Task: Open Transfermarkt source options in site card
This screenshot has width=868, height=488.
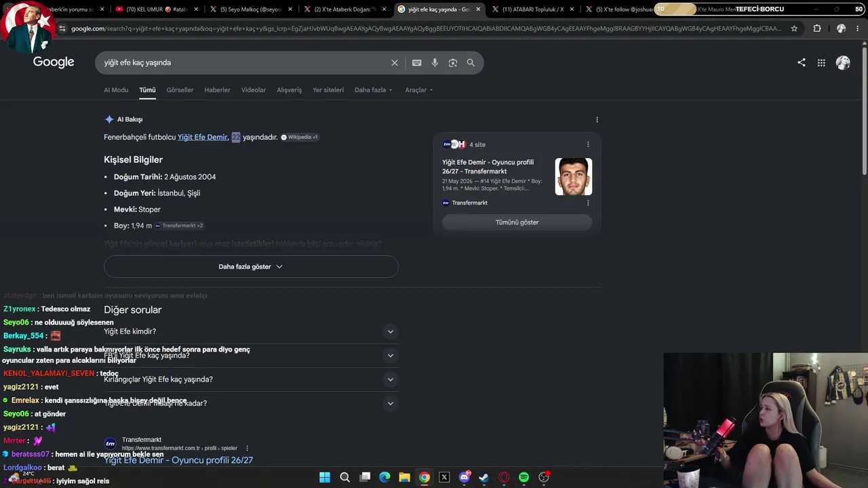Action: tap(588, 203)
